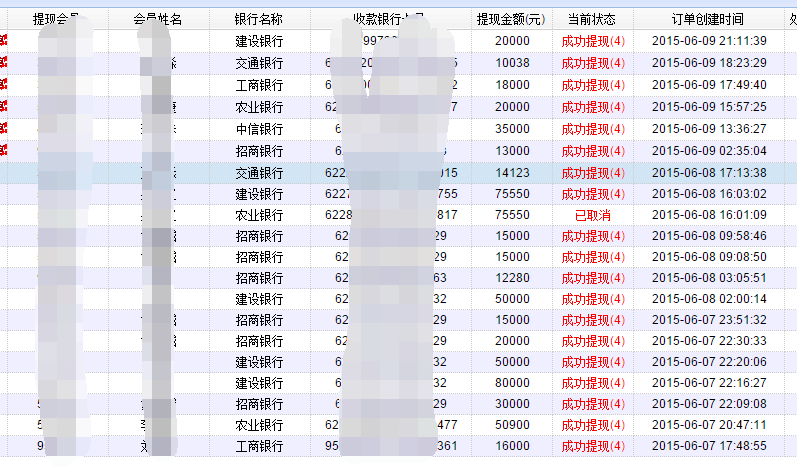797x471 pixels.
Task: Select the amount 10038 cell
Action: tap(512, 63)
